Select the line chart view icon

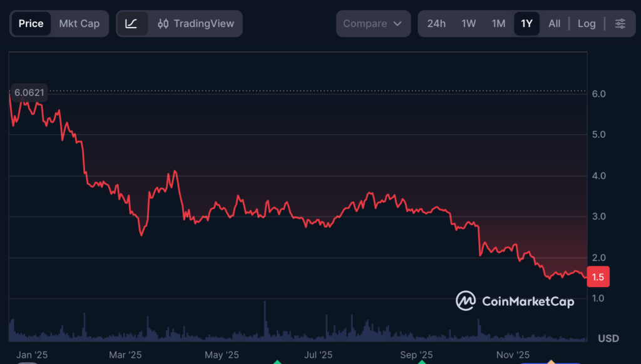tap(131, 24)
